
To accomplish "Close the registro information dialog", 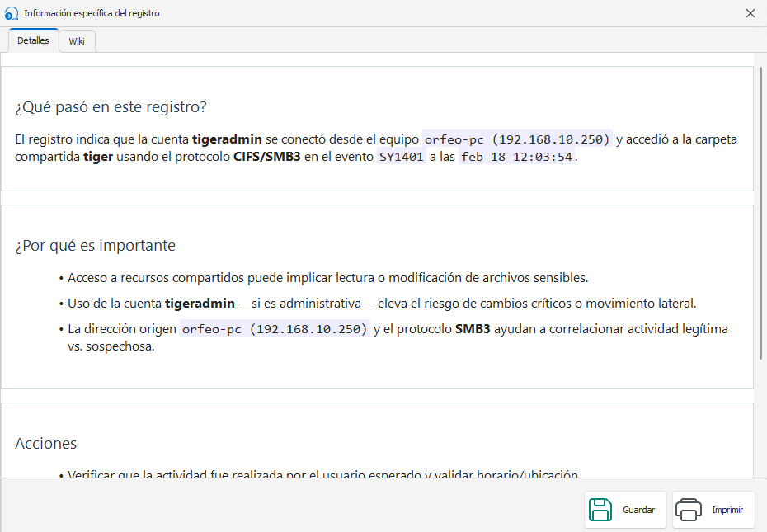I will 751,13.
